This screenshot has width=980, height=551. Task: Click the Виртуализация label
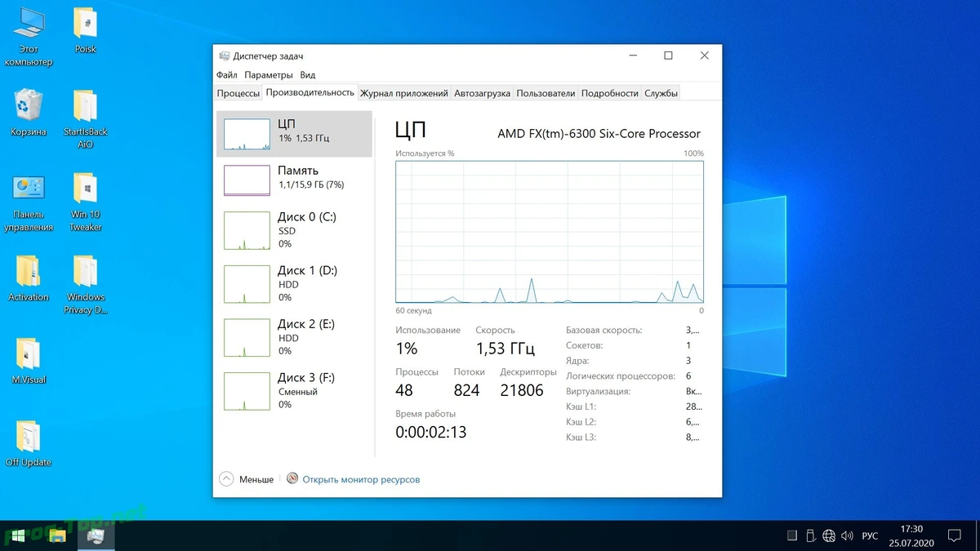pos(599,391)
